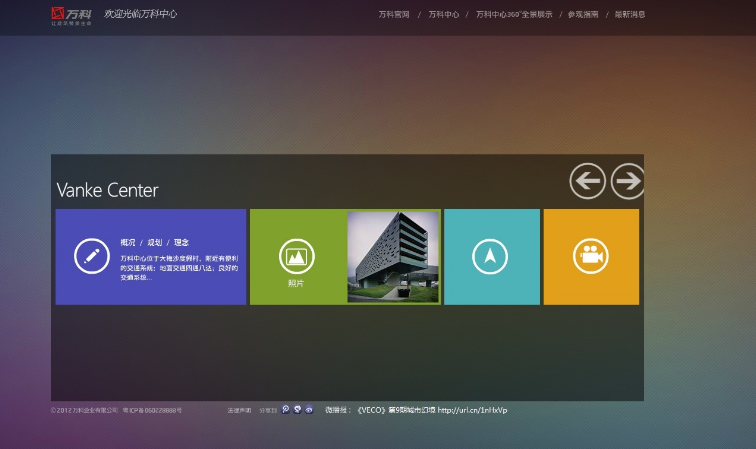Open the 照片 photo gallery icon
756x449 pixels.
pos(297,257)
